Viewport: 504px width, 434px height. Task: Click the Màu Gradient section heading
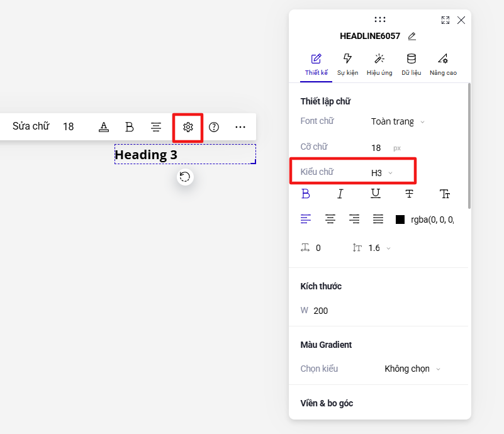pos(326,345)
